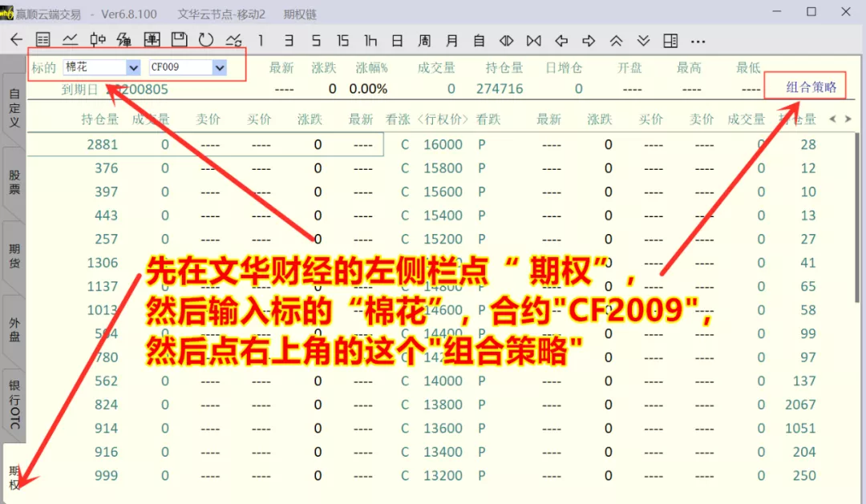This screenshot has height=504, width=866.
Task: Select the 16000 strike price row
Action: pos(443,145)
